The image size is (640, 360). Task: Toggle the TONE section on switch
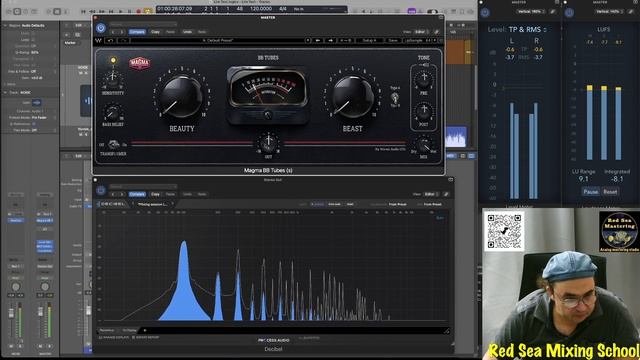pyautogui.click(x=424, y=64)
